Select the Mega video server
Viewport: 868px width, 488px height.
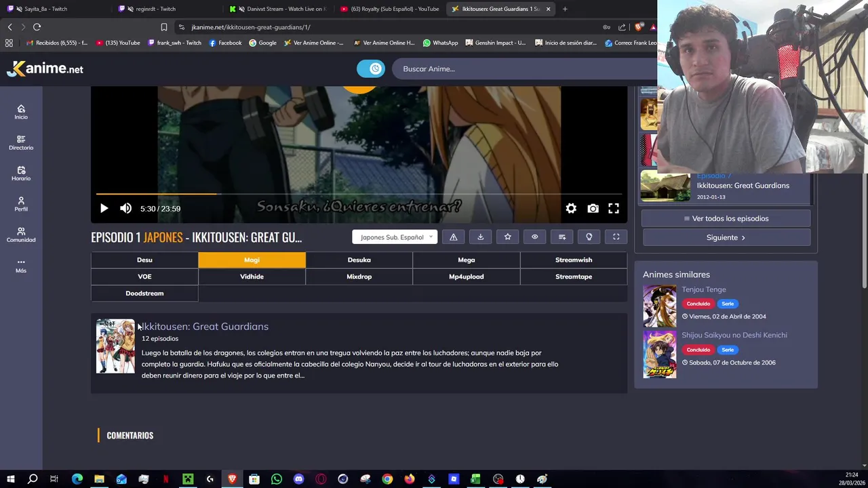466,260
